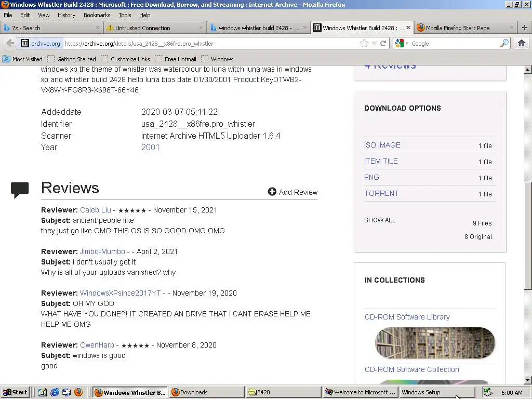
Task: Switch to Downloads taskbar window
Action: [207, 392]
